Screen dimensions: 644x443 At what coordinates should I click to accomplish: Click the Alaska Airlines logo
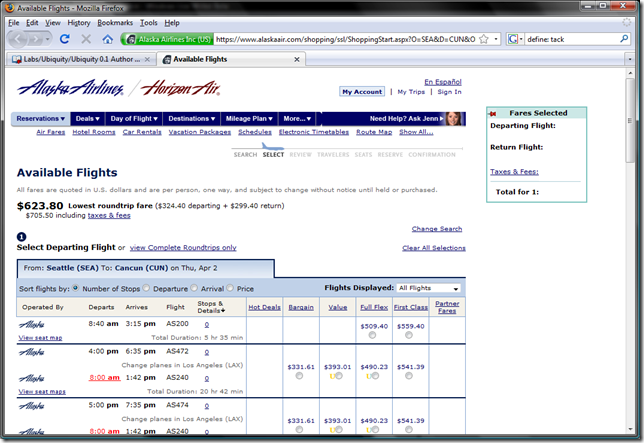point(70,87)
